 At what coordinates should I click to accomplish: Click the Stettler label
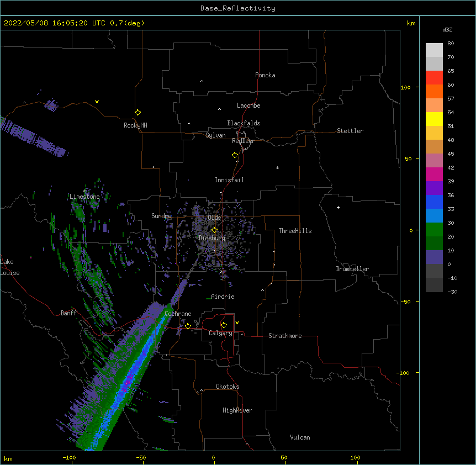[350, 131]
